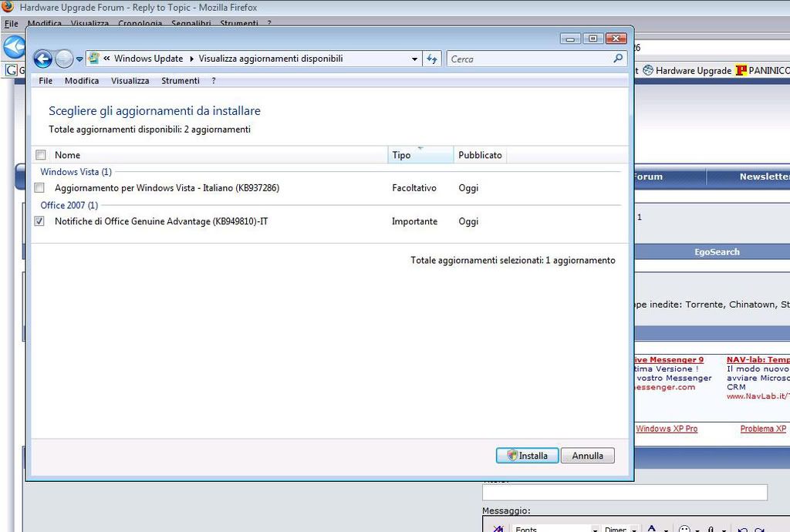Click the Firefox back button behind the dialog
The image size is (790, 532).
(13, 46)
